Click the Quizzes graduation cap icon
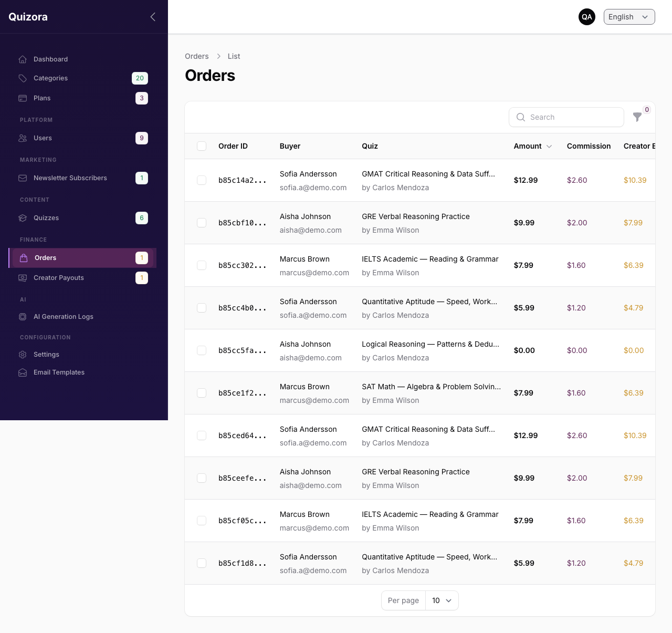 pyautogui.click(x=23, y=218)
